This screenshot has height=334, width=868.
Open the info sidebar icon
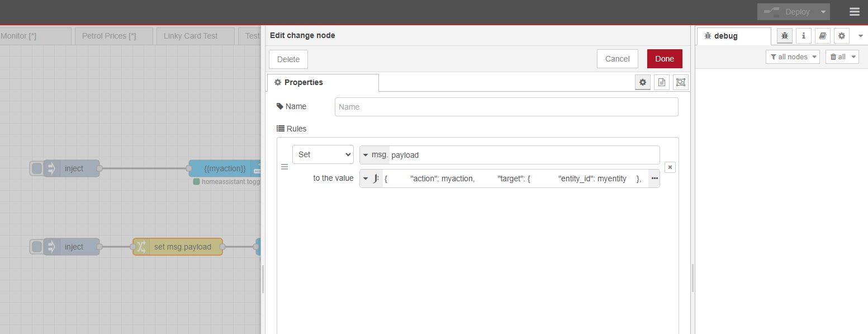pos(804,36)
